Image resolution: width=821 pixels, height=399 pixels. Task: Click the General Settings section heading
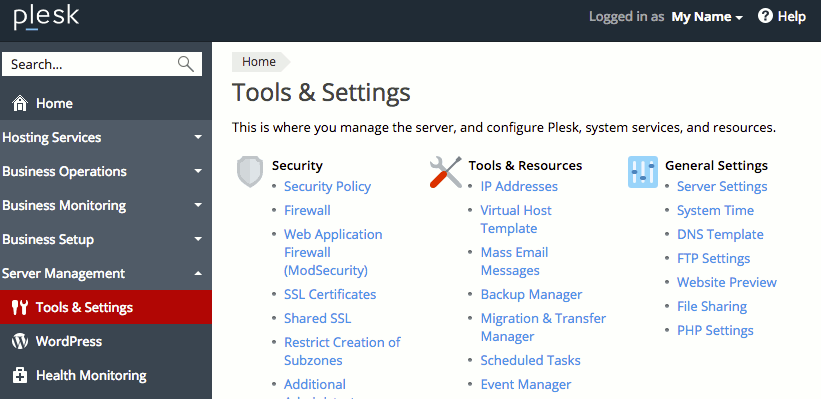[716, 165]
